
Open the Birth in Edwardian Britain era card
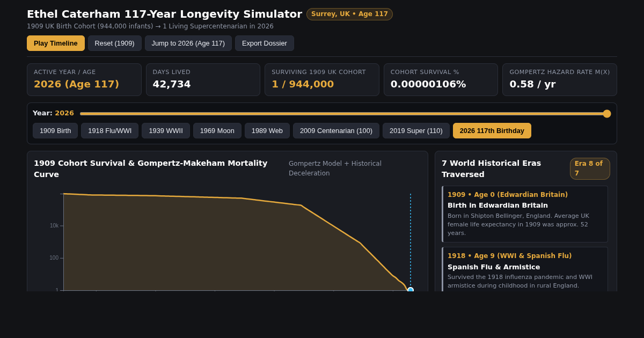pyautogui.click(x=525, y=214)
